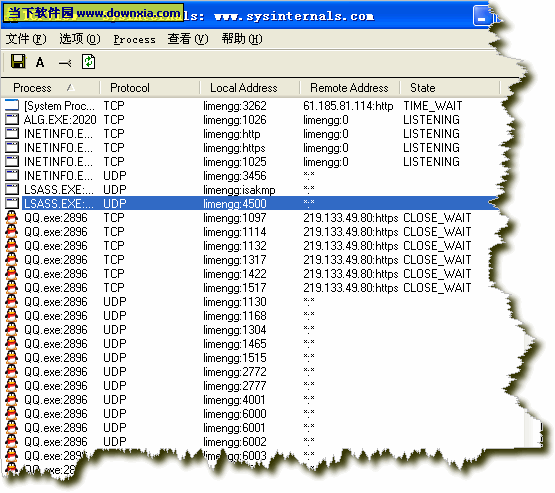Click local address limengg:6002

coord(235,442)
